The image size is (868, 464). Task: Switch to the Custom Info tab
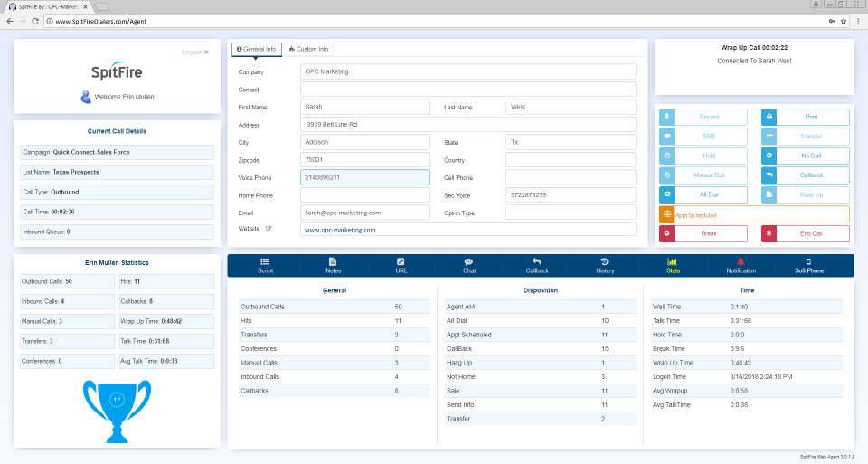[x=309, y=49]
